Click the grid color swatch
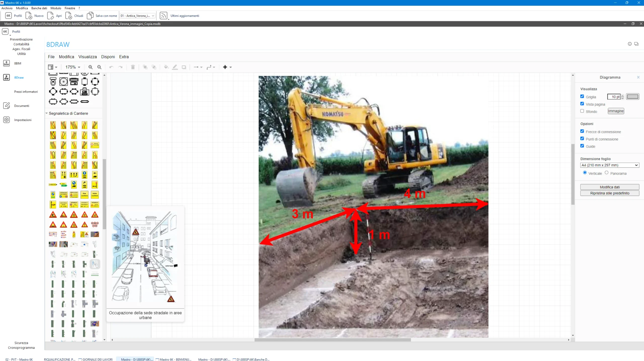644x361 pixels. click(632, 97)
